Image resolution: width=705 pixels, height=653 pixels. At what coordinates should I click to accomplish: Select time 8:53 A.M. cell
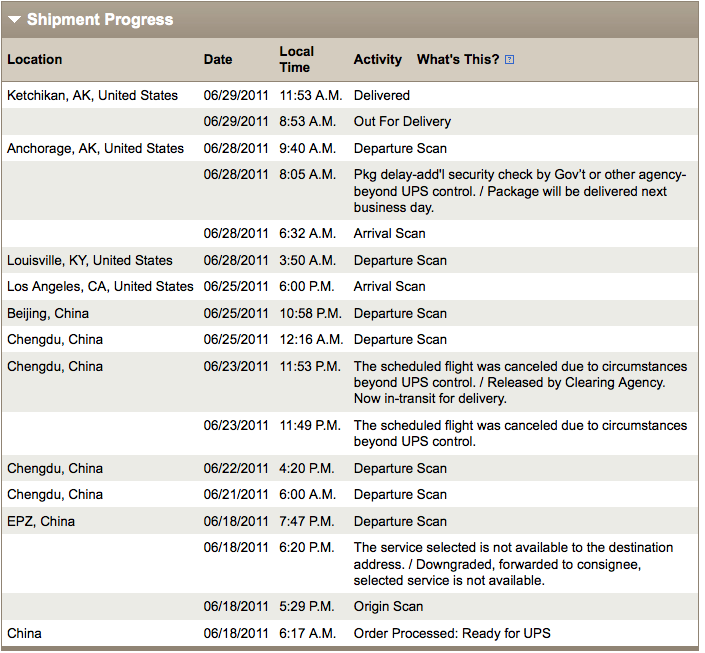[x=308, y=121]
